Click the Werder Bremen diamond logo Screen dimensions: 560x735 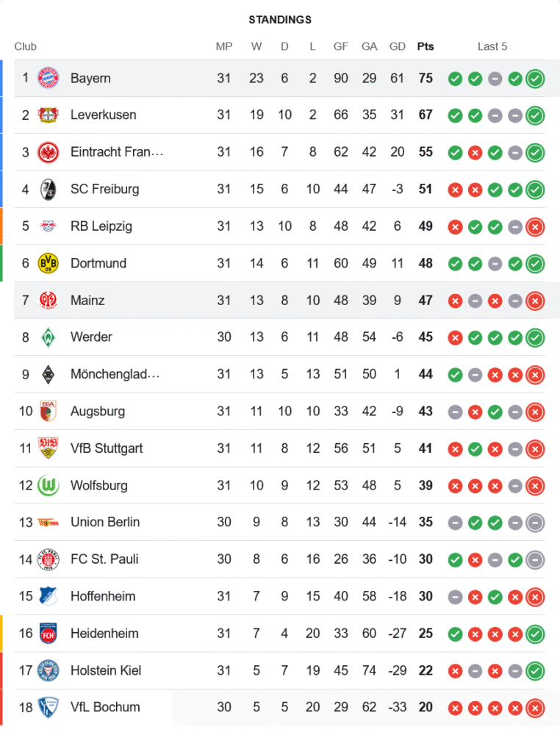pyautogui.click(x=48, y=337)
